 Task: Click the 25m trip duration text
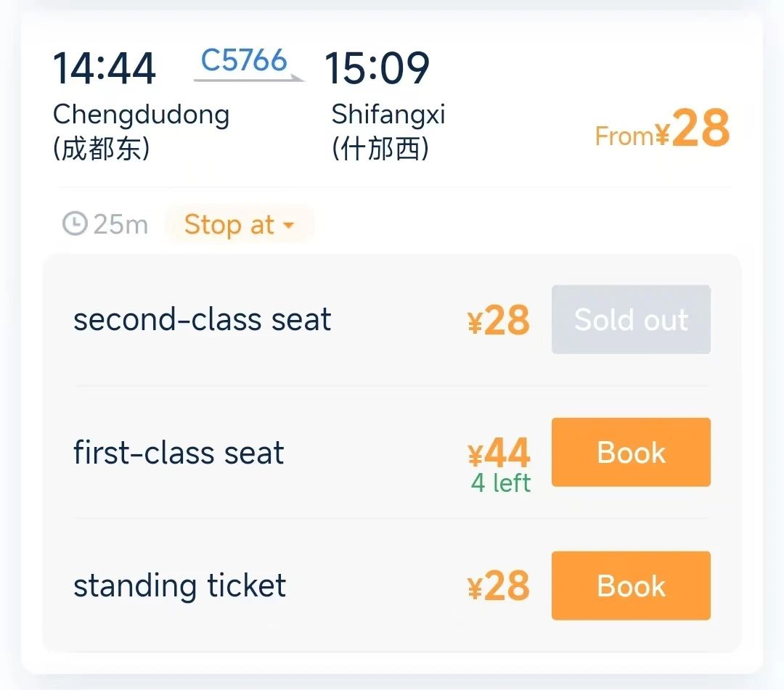click(121, 224)
